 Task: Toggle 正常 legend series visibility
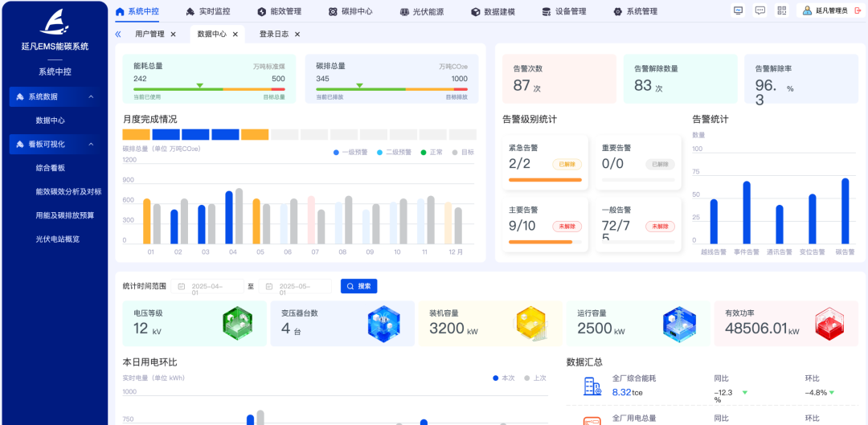[432, 152]
